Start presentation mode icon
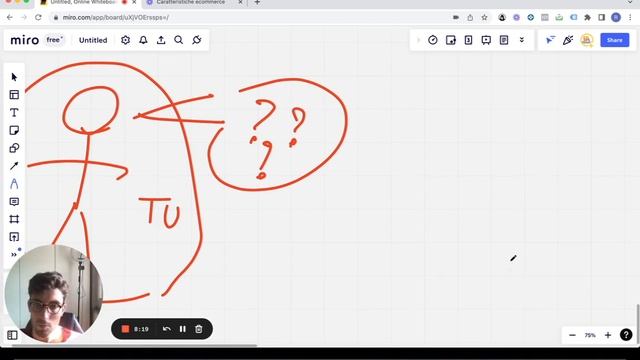This screenshot has width=640, height=360. point(486,40)
